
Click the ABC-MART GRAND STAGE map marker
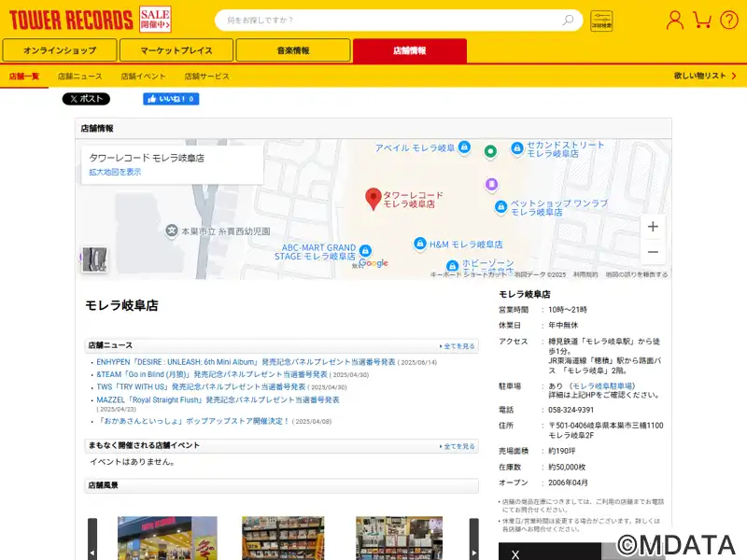tap(365, 251)
